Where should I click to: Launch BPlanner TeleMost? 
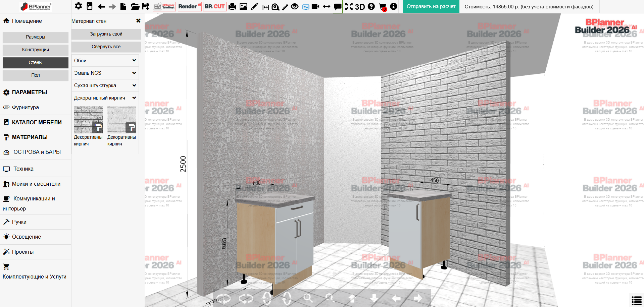pos(164,6)
